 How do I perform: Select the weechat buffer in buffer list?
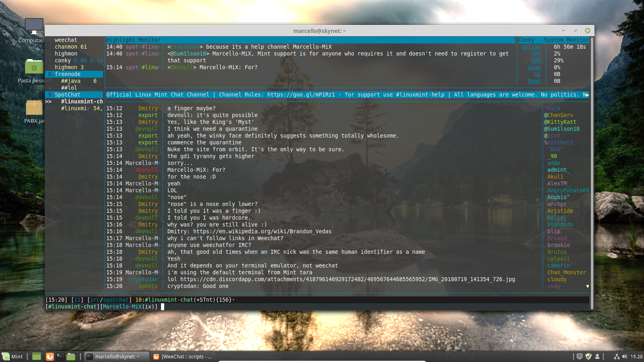(x=66, y=40)
